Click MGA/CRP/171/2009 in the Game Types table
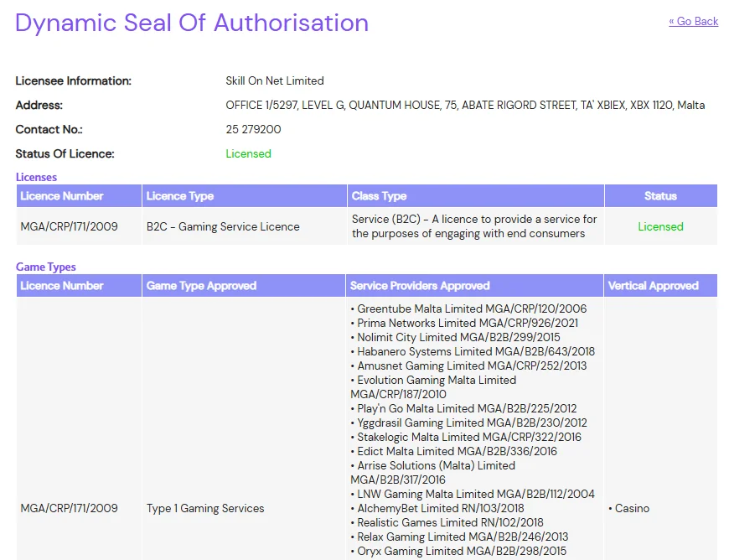The image size is (729, 560). [70, 508]
